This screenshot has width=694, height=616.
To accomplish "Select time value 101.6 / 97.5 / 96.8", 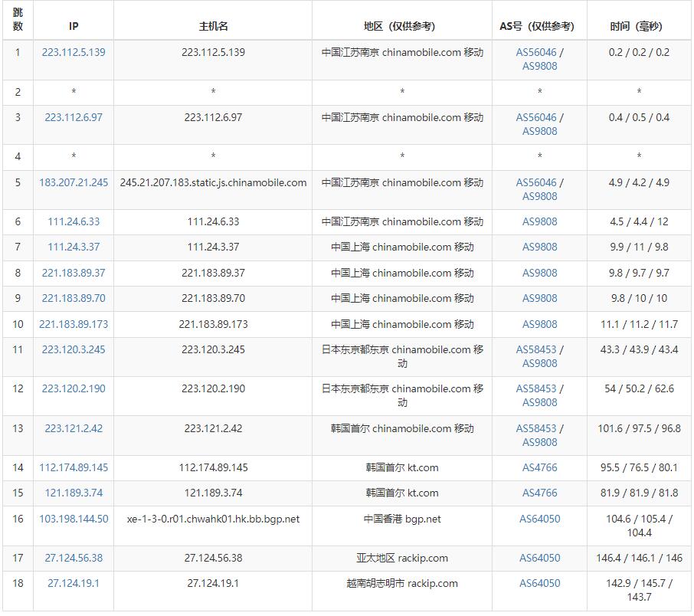I will pos(639,428).
